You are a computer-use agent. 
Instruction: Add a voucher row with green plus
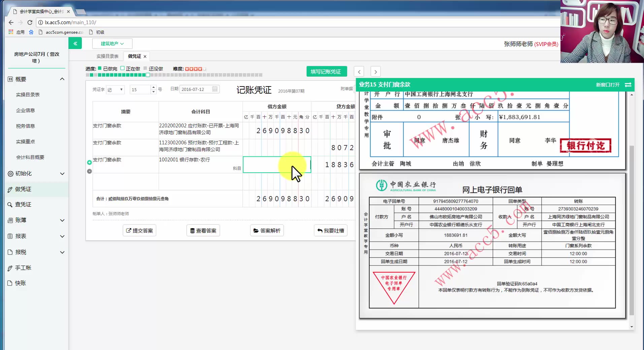(89, 163)
